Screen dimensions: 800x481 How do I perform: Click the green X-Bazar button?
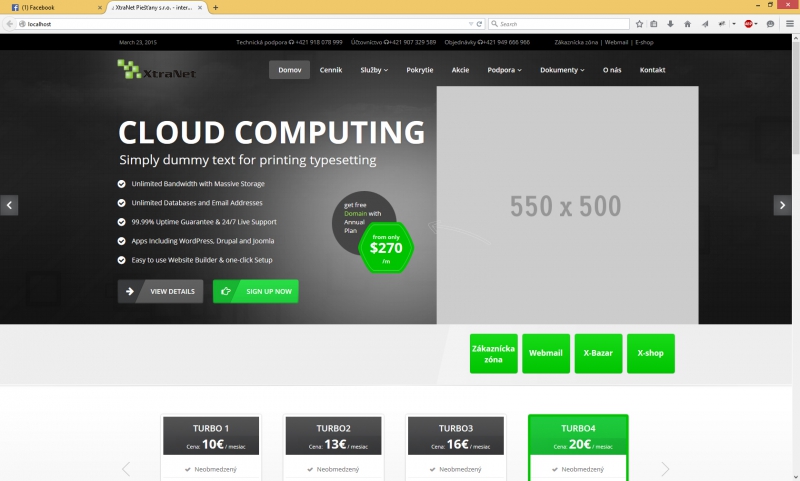(598, 353)
